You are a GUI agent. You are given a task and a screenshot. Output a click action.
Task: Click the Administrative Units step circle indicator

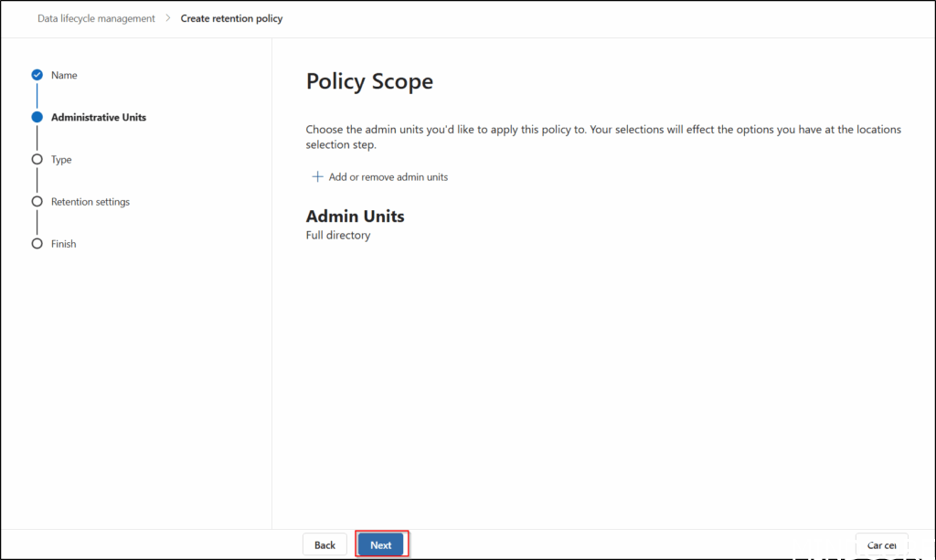[37, 117]
